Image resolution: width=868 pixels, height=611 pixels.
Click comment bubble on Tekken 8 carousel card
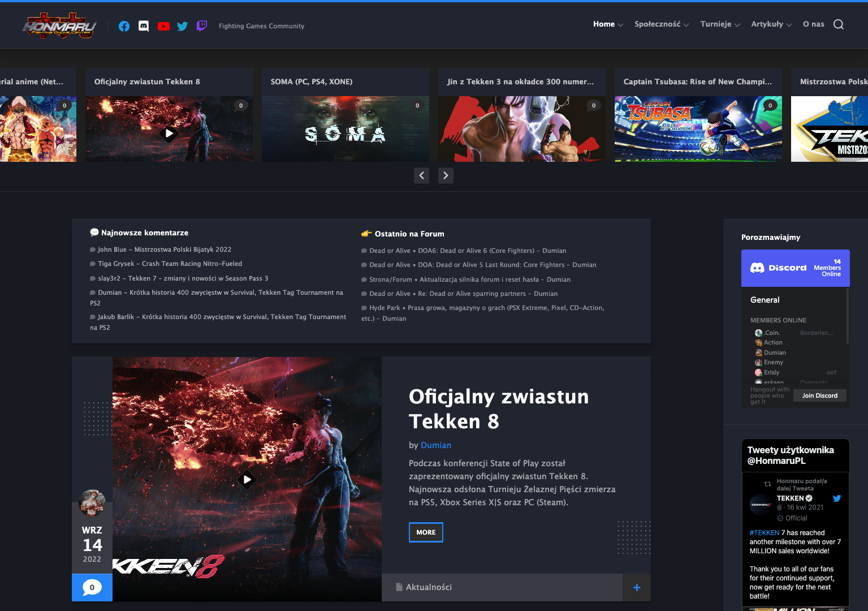click(241, 105)
